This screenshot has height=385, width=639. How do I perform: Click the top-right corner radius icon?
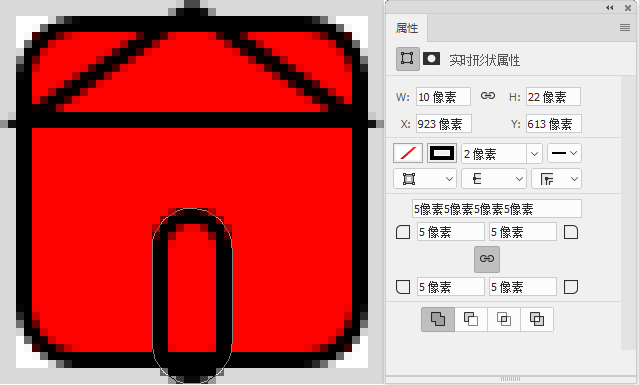[571, 232]
